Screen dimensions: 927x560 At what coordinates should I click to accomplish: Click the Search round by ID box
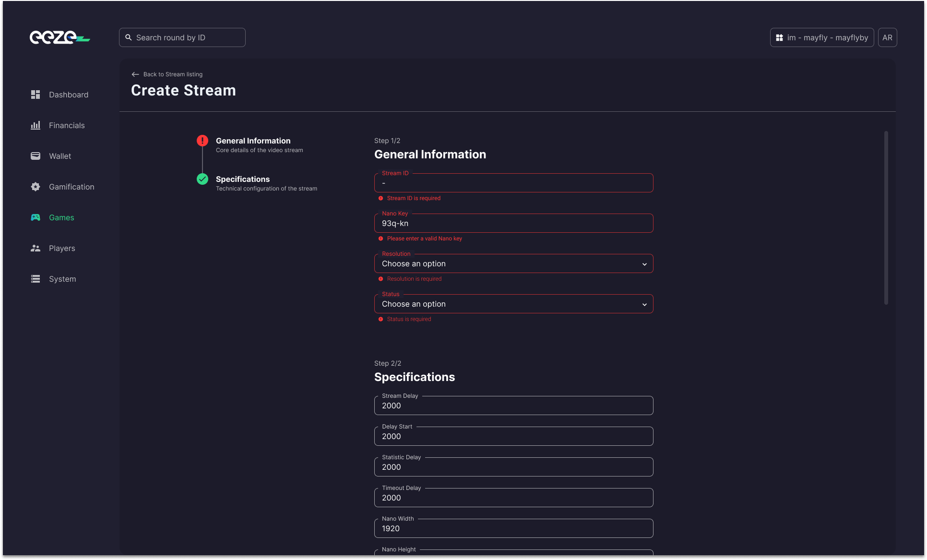coord(182,37)
